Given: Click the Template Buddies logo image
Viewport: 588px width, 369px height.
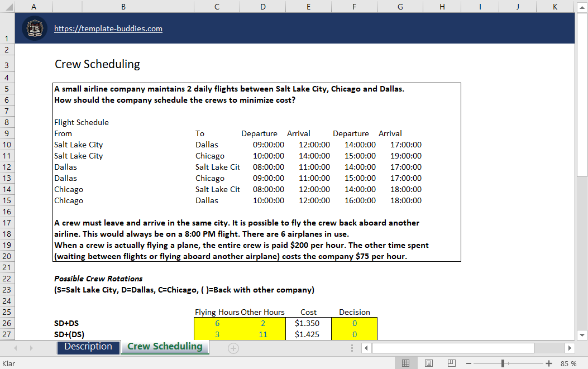Looking at the screenshot, I should pos(34,28).
